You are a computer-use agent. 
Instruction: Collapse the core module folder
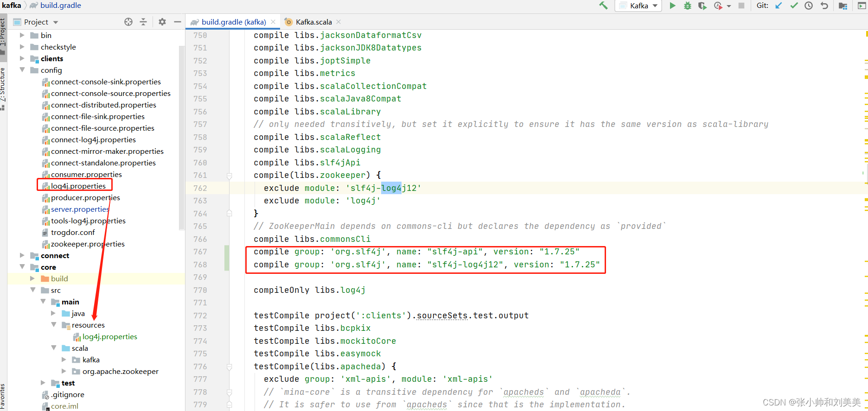click(22, 267)
